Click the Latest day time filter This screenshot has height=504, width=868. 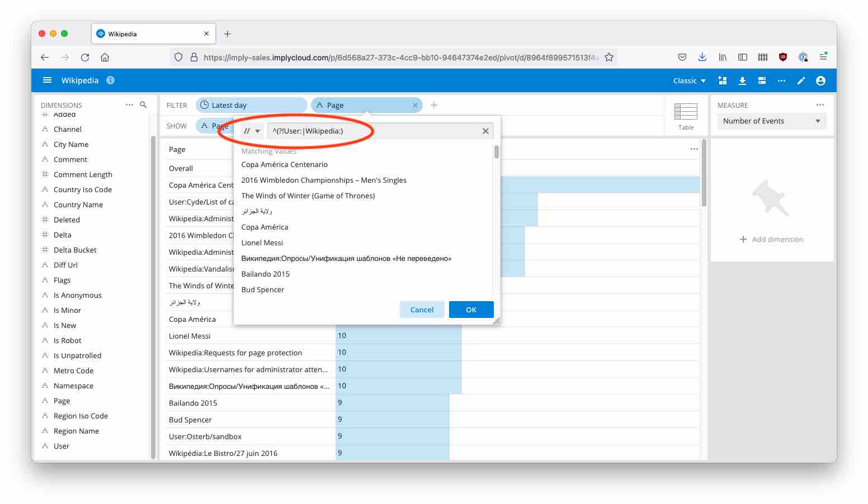click(251, 105)
